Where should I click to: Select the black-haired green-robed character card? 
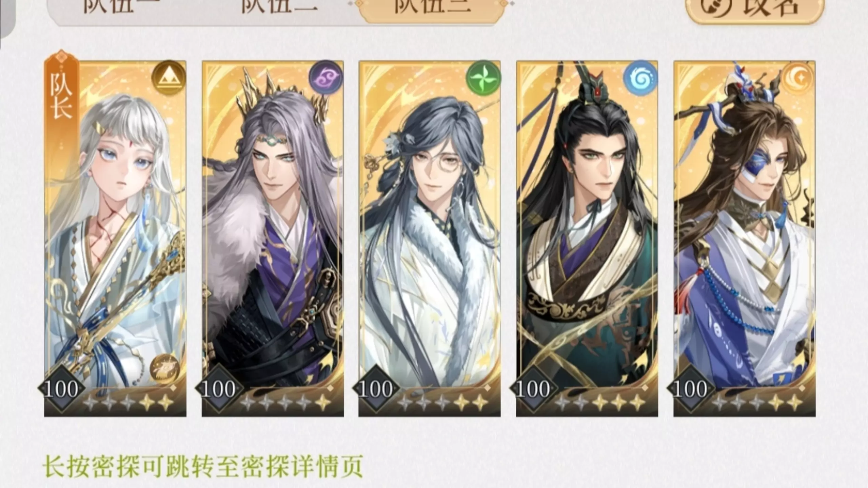(587, 239)
